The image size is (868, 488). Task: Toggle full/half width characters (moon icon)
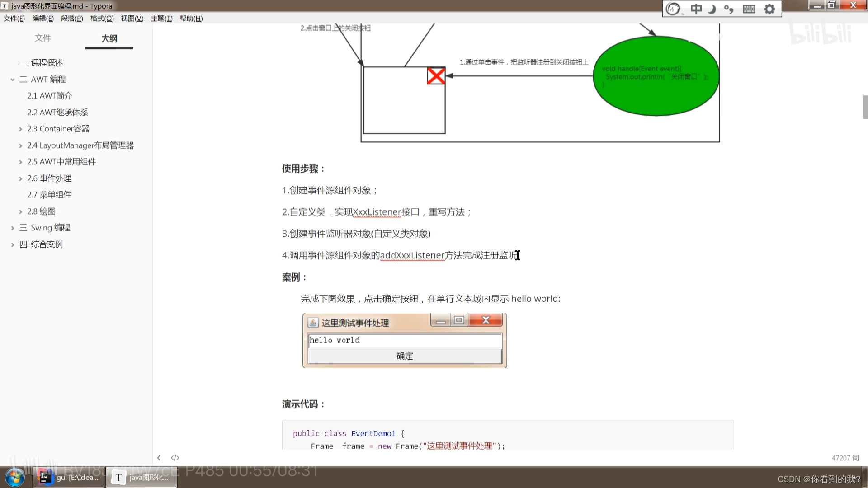click(x=712, y=9)
